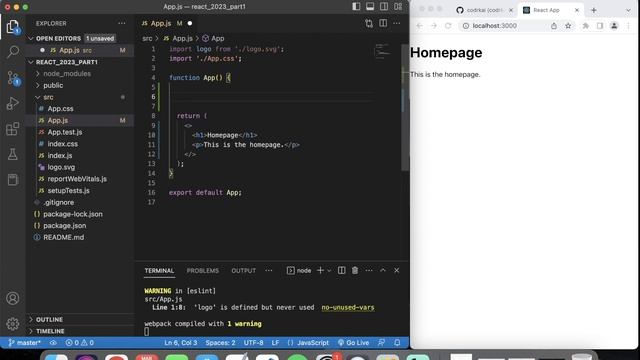The height and width of the screenshot is (360, 640).
Task: Open the Run and Debug view
Action: click(13, 103)
